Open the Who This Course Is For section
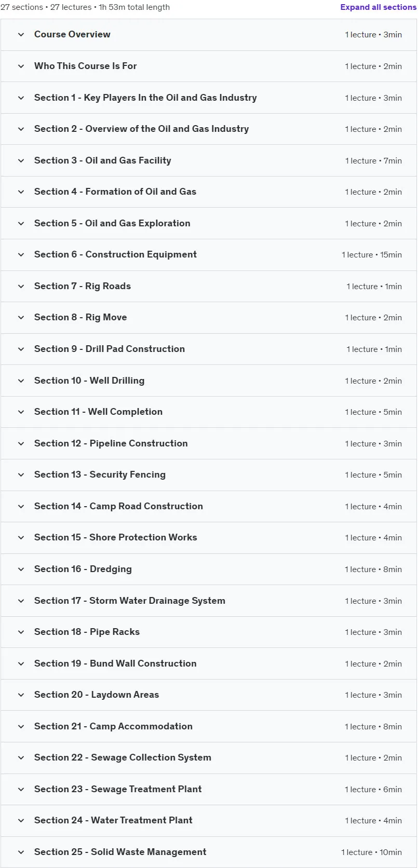 209,66
